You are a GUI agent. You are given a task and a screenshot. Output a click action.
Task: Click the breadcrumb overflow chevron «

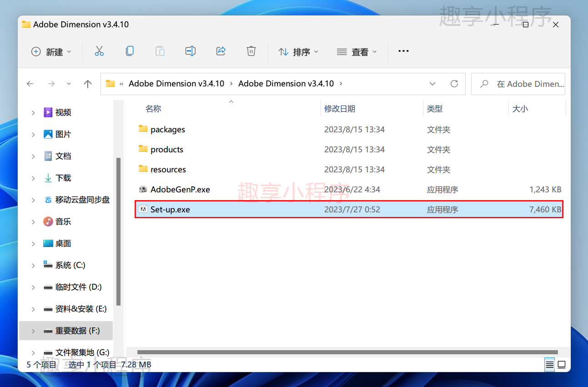[122, 84]
